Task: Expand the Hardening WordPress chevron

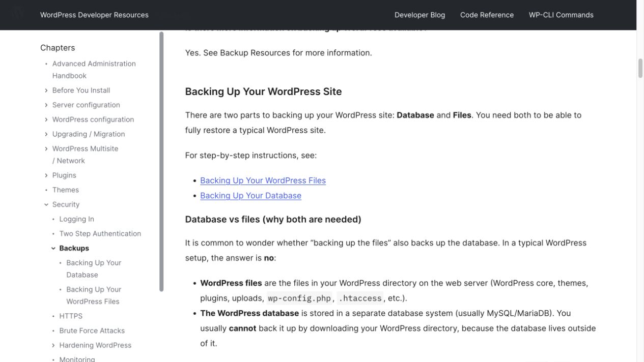Action: 53,345
